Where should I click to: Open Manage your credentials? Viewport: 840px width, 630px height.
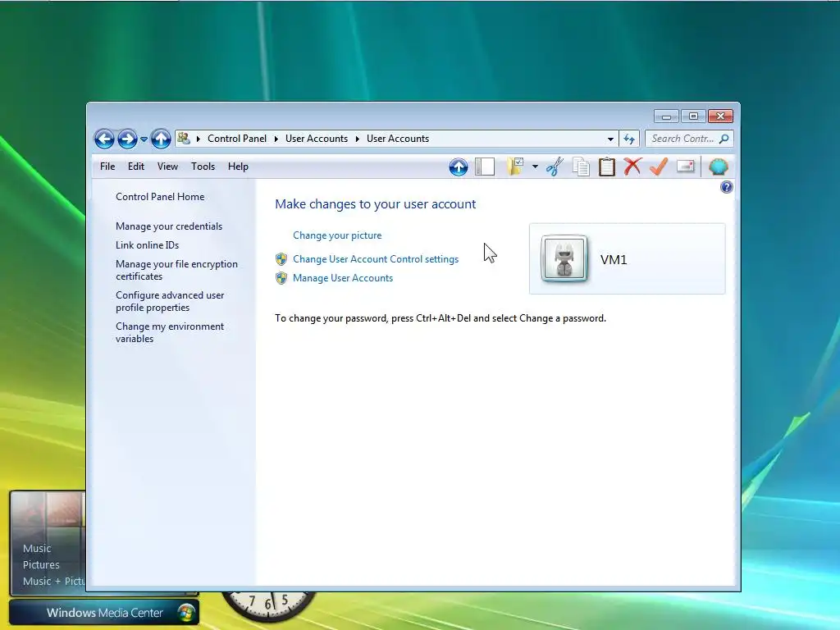(169, 226)
